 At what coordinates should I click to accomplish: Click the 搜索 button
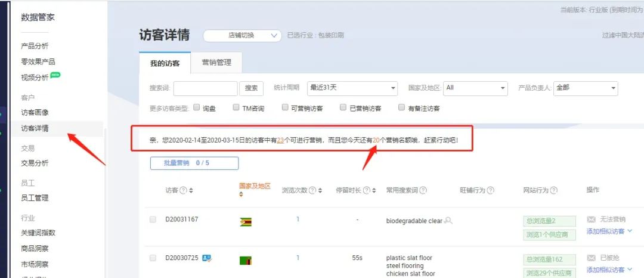(x=251, y=88)
